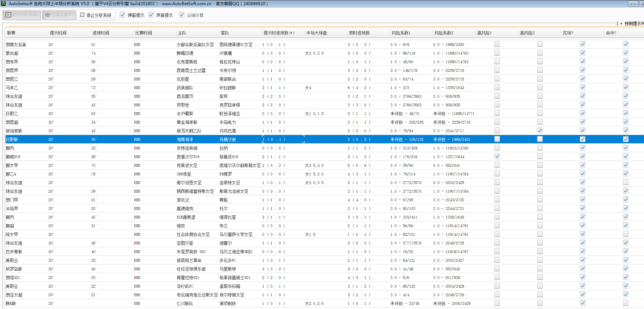
Task: Minimize the Autobetsoft window
Action: tap(633, 4)
